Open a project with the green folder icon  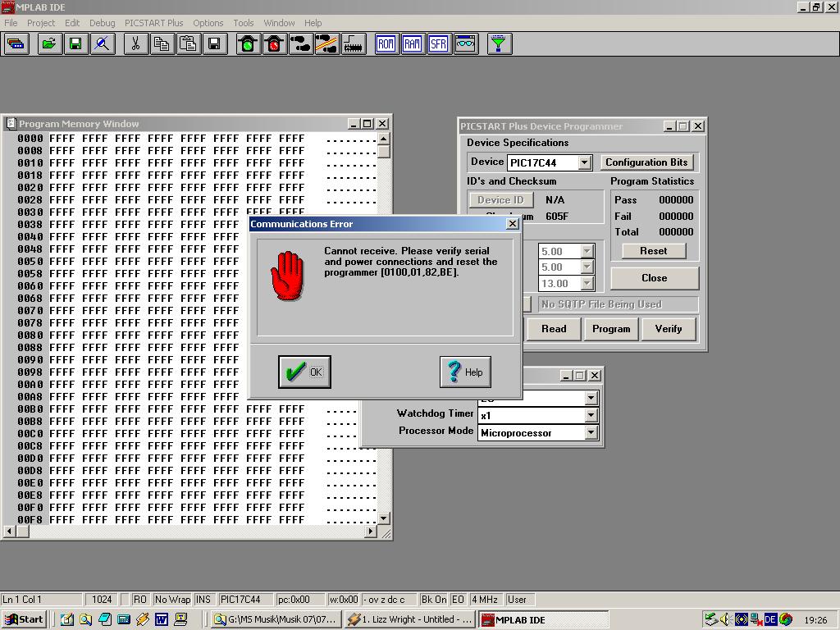[50, 44]
